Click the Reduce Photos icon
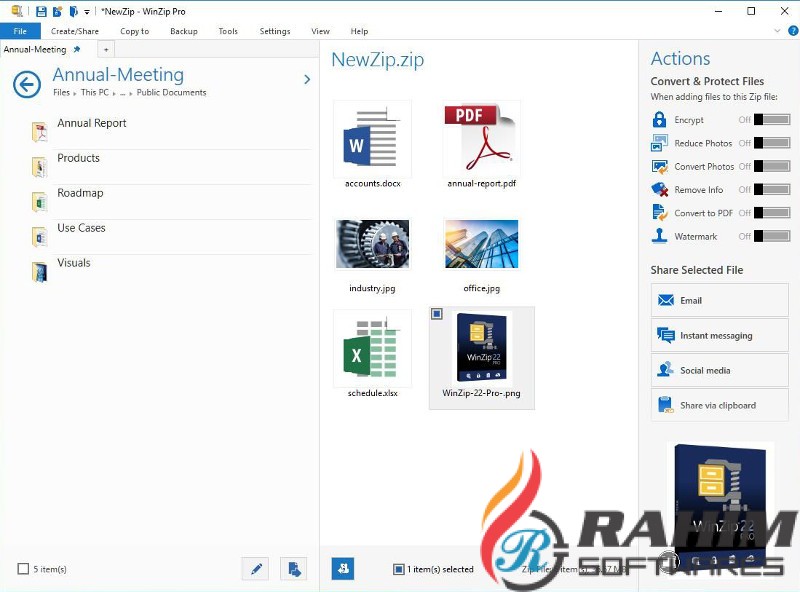 [659, 143]
